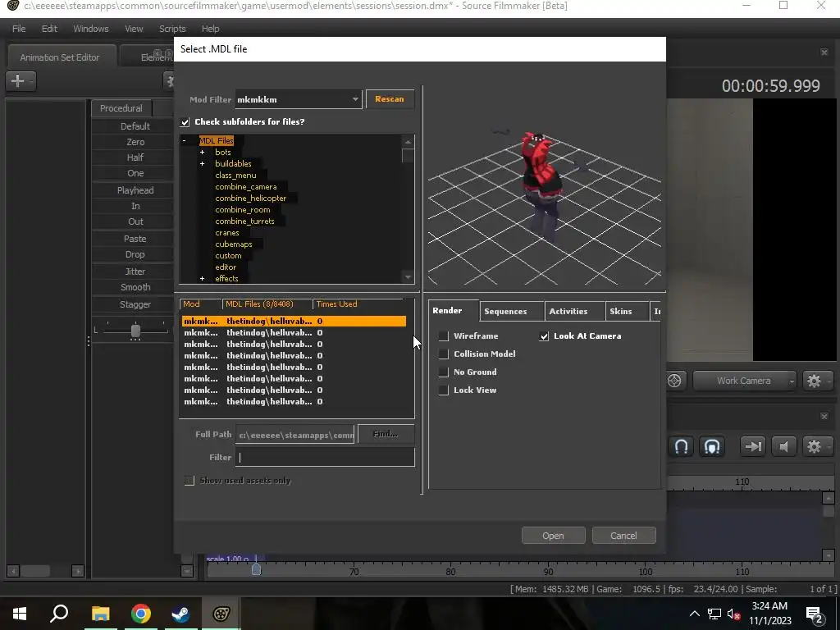Launch Google Chrome from the taskbar
The image size is (840, 630).
141,614
